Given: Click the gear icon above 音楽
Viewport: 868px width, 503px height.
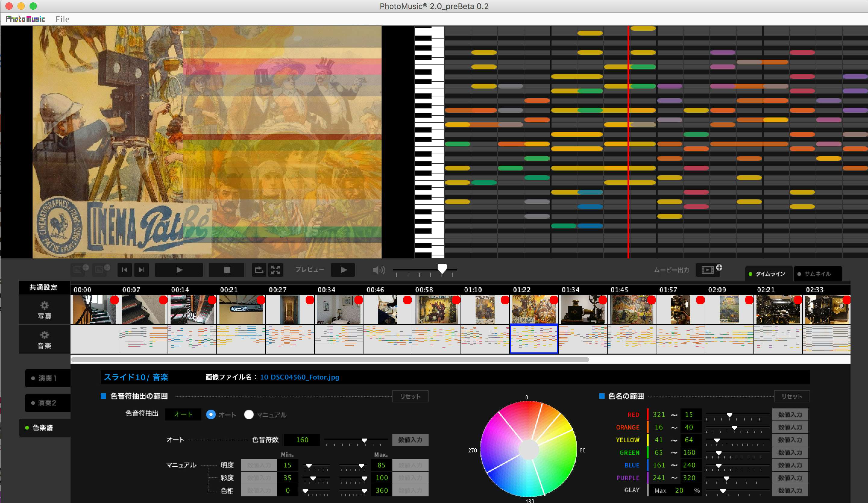Looking at the screenshot, I should (x=44, y=335).
